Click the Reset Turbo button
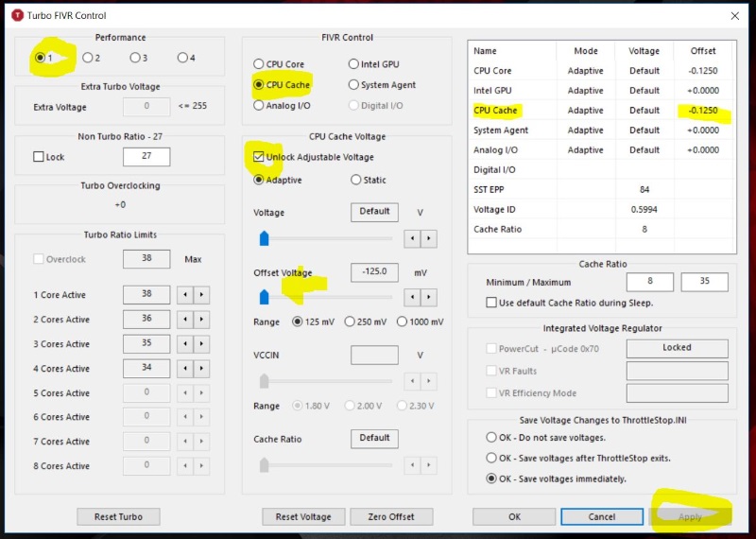This screenshot has width=756, height=539. [x=119, y=517]
